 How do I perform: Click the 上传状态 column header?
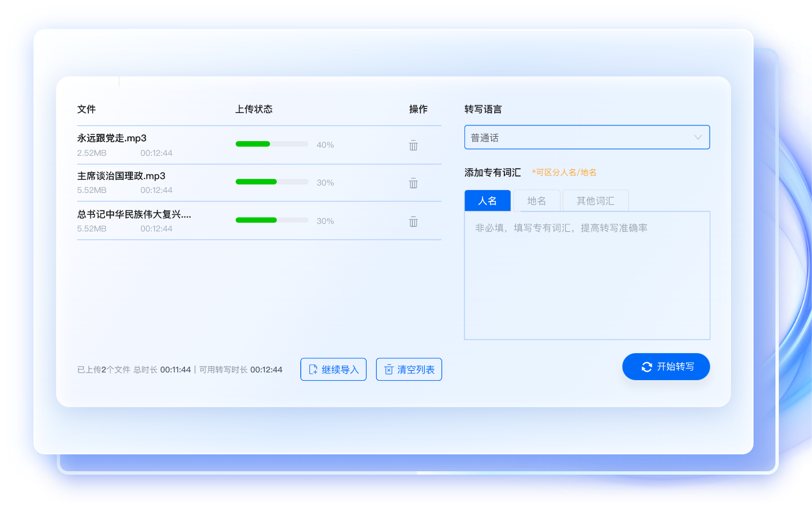pos(254,109)
